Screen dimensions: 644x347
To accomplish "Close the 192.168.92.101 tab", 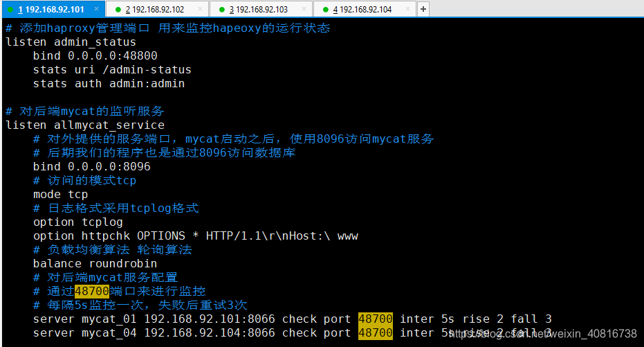I will click(x=97, y=8).
